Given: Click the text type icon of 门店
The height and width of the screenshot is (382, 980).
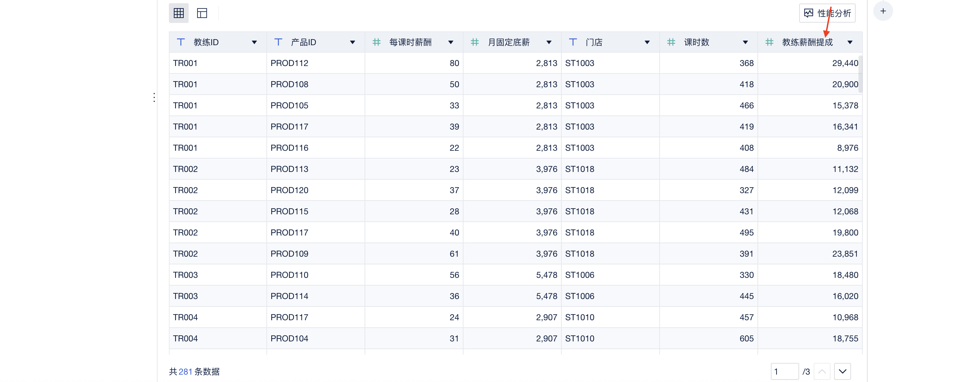Looking at the screenshot, I should tap(573, 42).
